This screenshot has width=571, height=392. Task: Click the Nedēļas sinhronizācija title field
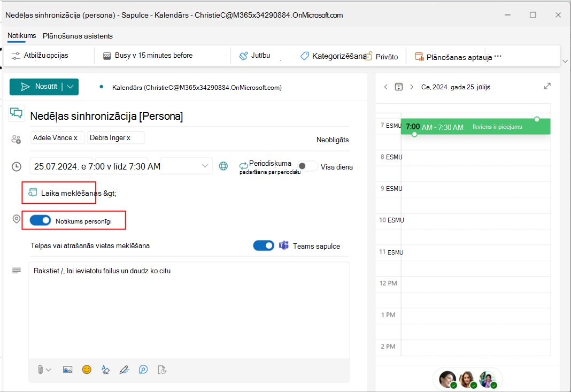tap(189, 116)
